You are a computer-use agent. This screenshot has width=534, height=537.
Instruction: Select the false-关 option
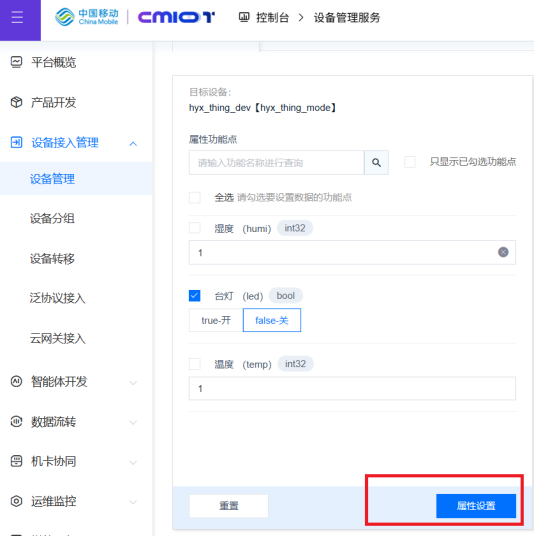click(x=272, y=320)
